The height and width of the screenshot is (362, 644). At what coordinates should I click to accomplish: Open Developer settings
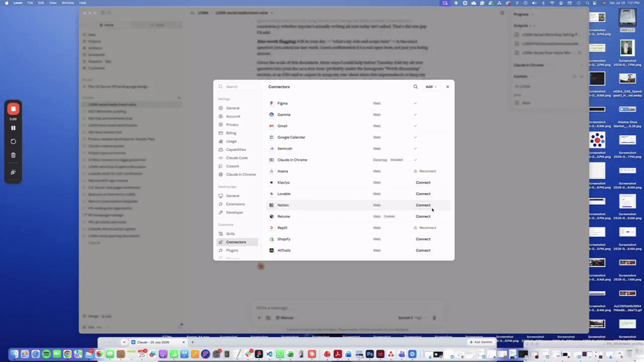coord(235,212)
